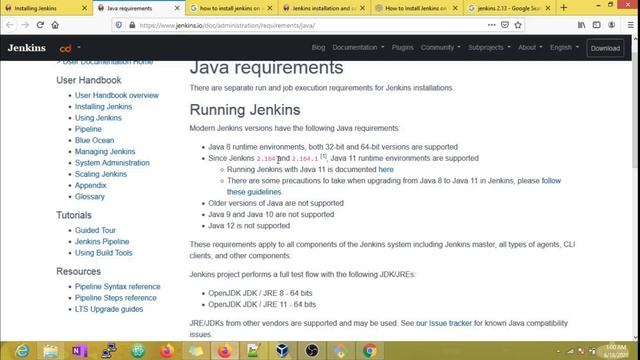The image size is (640, 360).
Task: Click the 'here' Java 11 documentation link
Action: click(386, 169)
